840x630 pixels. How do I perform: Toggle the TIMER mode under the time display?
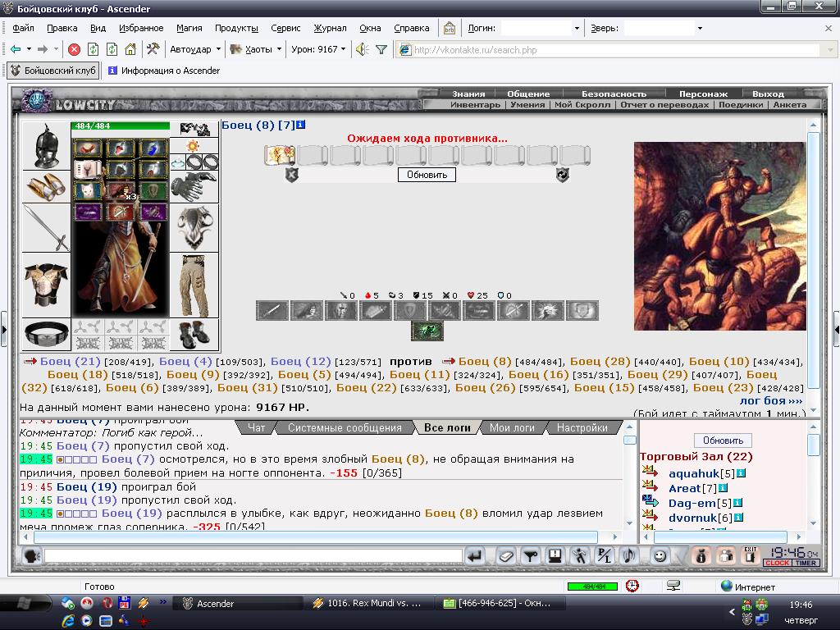pos(806,563)
